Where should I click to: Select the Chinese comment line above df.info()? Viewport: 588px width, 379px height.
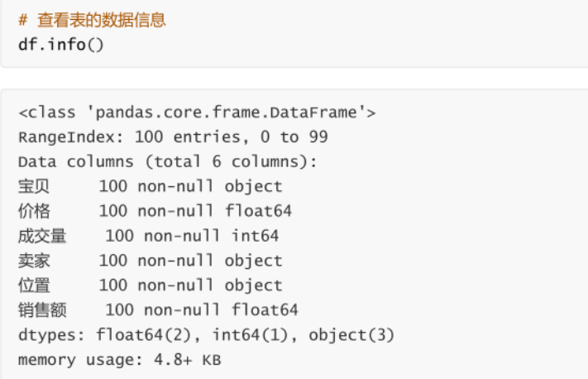click(93, 20)
